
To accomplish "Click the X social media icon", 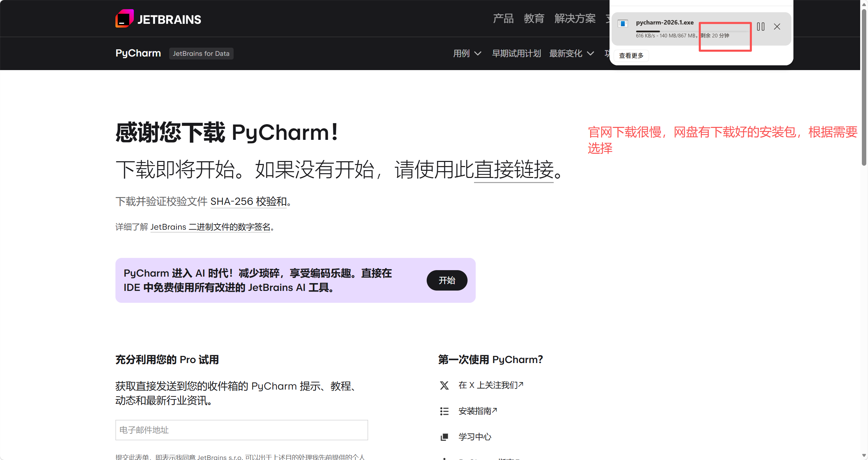I will (x=444, y=385).
